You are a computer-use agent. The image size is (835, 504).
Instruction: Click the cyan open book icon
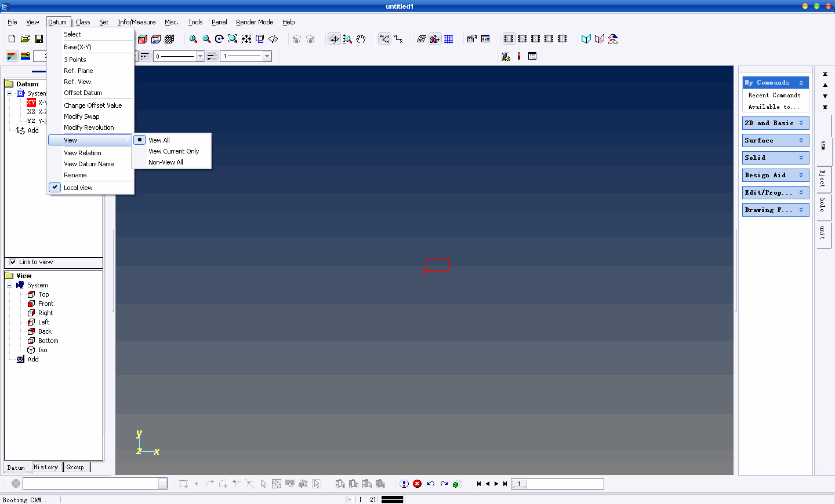pos(586,39)
